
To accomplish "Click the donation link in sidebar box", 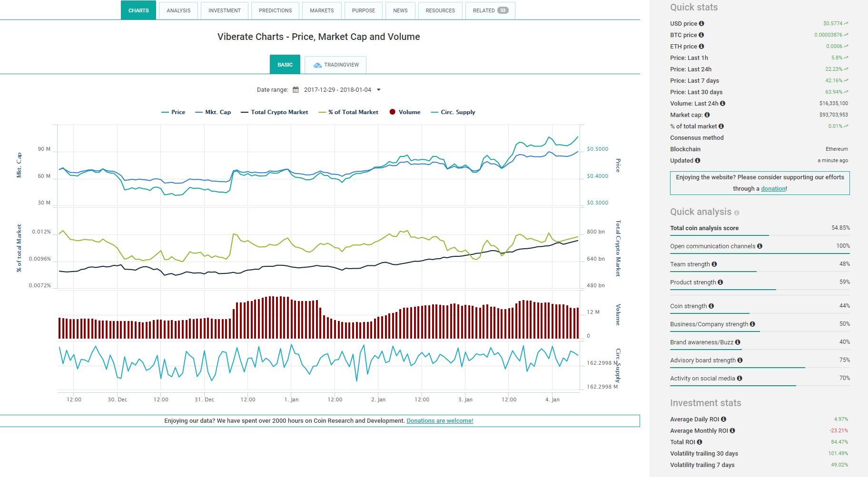I will pyautogui.click(x=773, y=189).
